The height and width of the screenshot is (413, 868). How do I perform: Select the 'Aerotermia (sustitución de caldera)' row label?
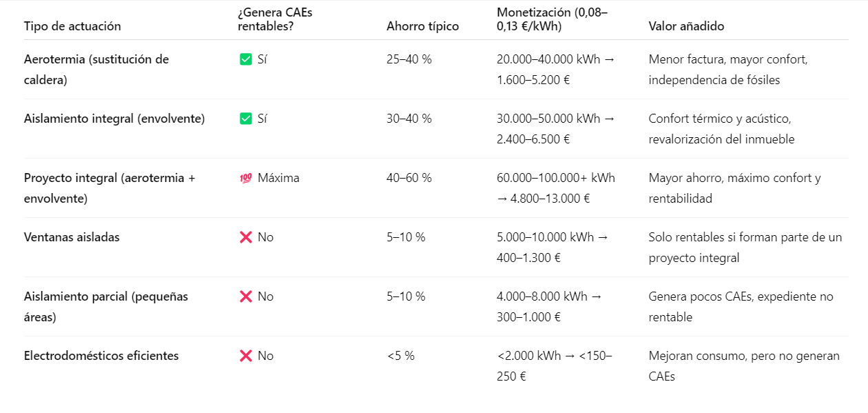pyautogui.click(x=96, y=70)
